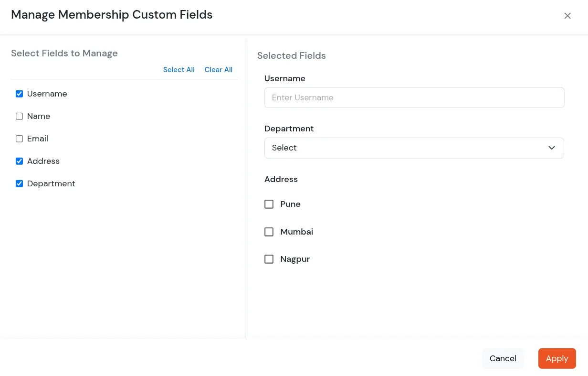Click inside the Enter Username input field
This screenshot has width=588, height=376.
point(414,97)
